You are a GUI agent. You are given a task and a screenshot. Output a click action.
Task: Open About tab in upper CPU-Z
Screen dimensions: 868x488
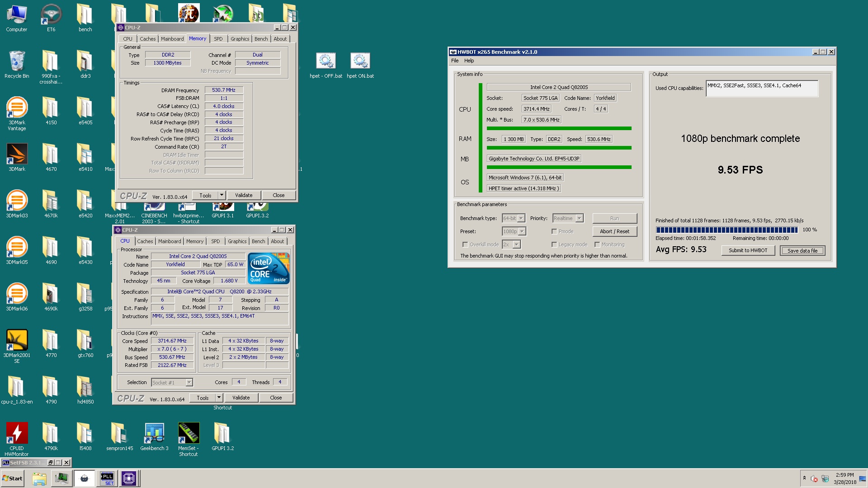[x=280, y=39]
